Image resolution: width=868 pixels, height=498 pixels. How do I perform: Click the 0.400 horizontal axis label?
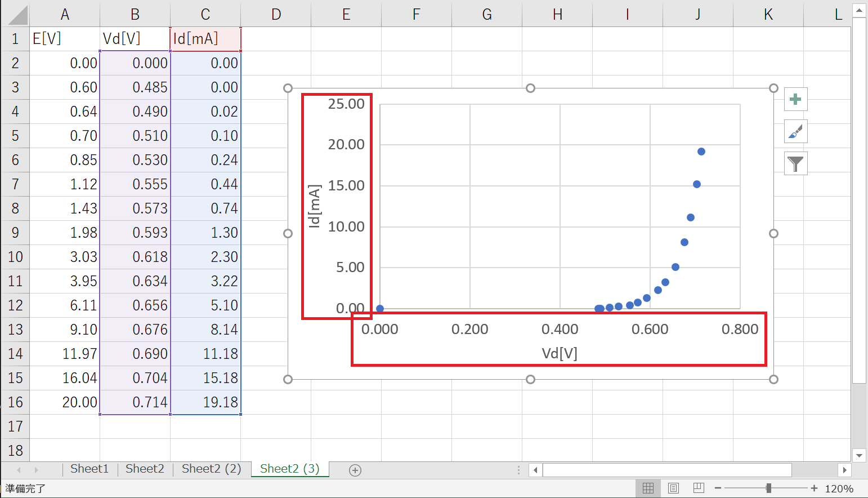click(x=560, y=329)
